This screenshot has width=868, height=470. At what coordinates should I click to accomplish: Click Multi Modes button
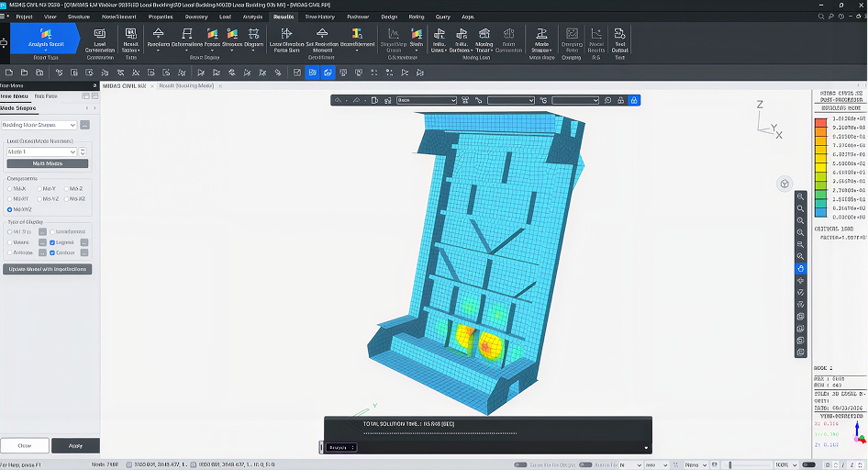tap(48, 163)
